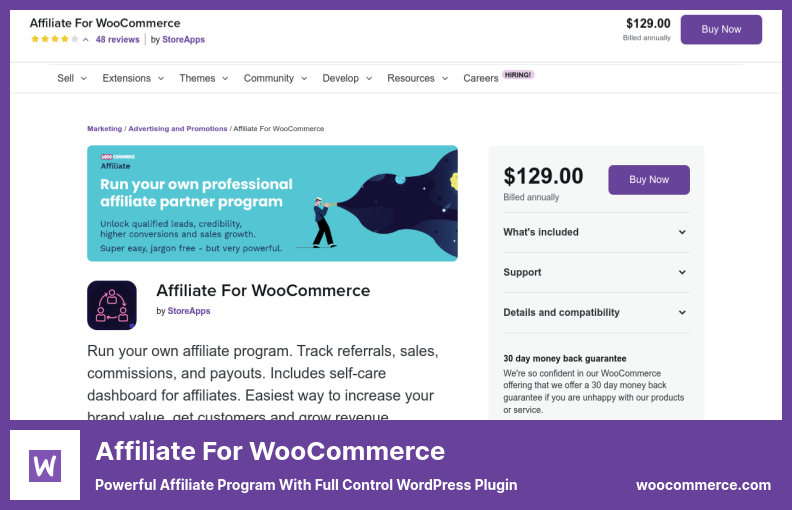792x510 pixels.
Task: Expand Develop menu chevron
Action: pos(369,78)
